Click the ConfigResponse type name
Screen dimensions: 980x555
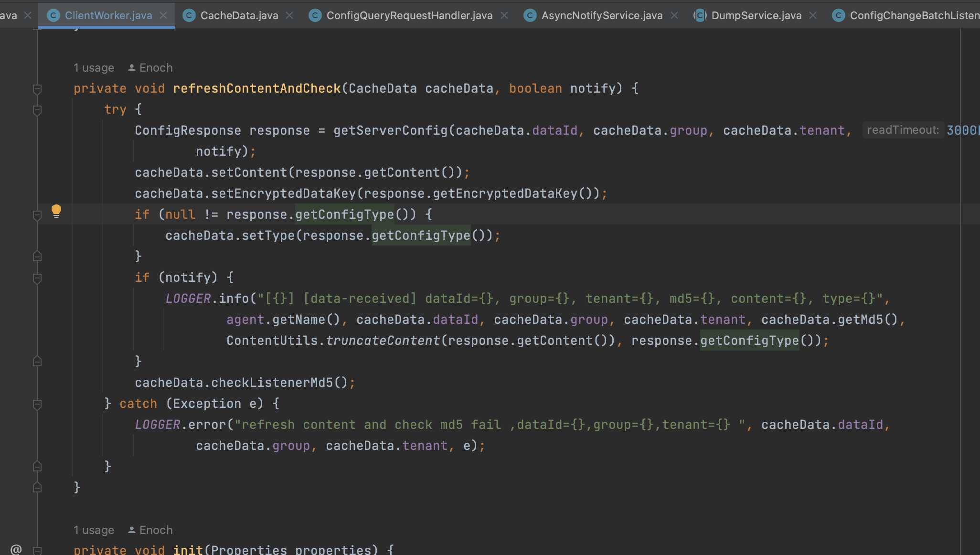point(188,130)
